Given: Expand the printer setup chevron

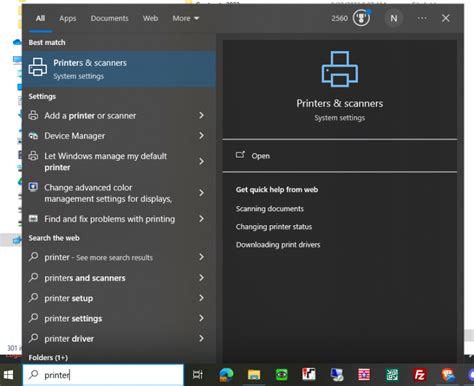Looking at the screenshot, I should point(201,298).
